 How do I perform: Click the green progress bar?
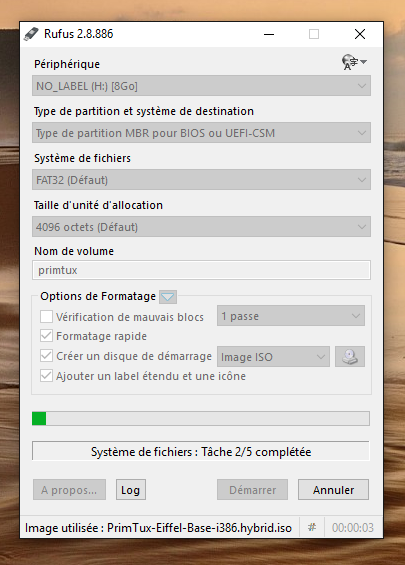pos(201,418)
